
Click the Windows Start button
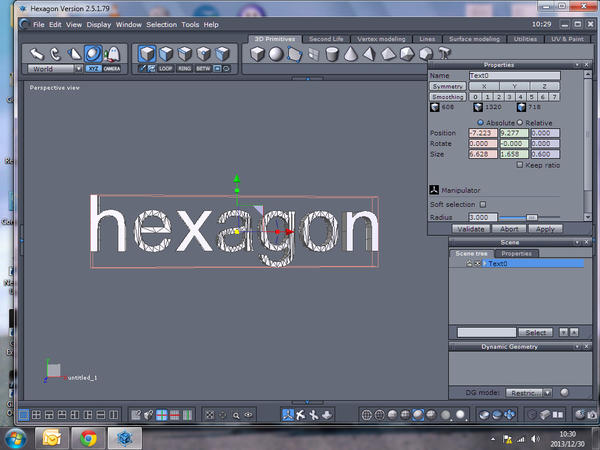[x=15, y=439]
